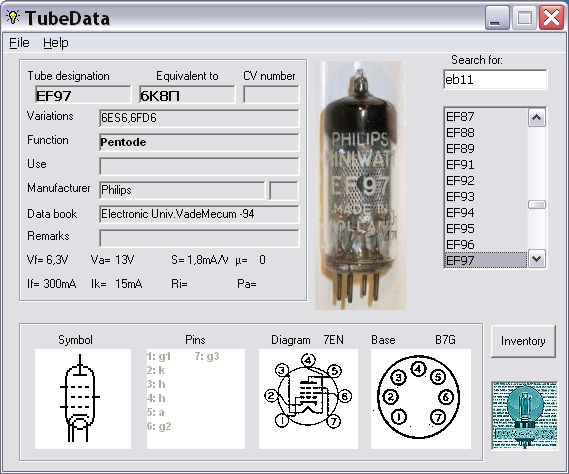Click the Variations field 6ES6,6FD6
This screenshot has width=569, height=474.
[199, 118]
